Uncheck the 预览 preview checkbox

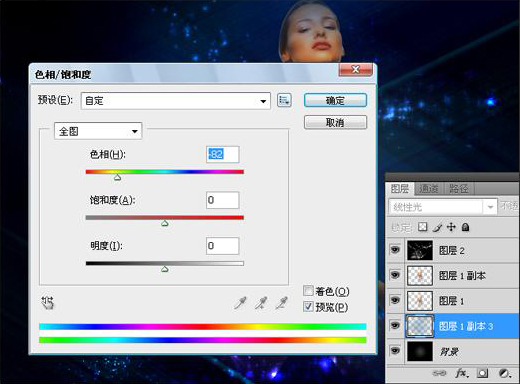point(308,306)
